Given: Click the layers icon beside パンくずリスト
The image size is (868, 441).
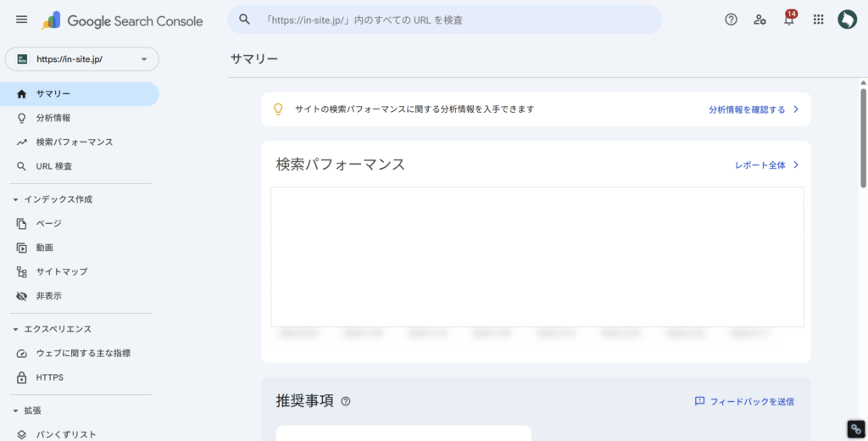Looking at the screenshot, I should click(x=21, y=435).
